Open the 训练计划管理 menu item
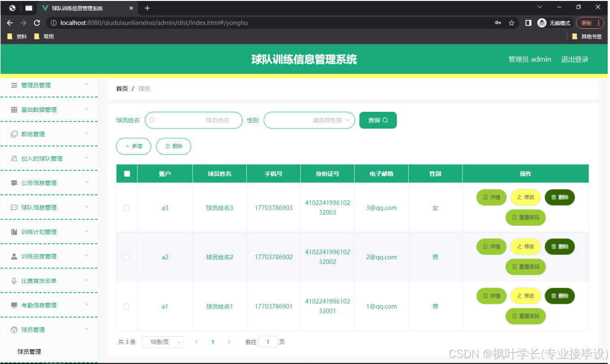This screenshot has width=610, height=364. [x=49, y=232]
